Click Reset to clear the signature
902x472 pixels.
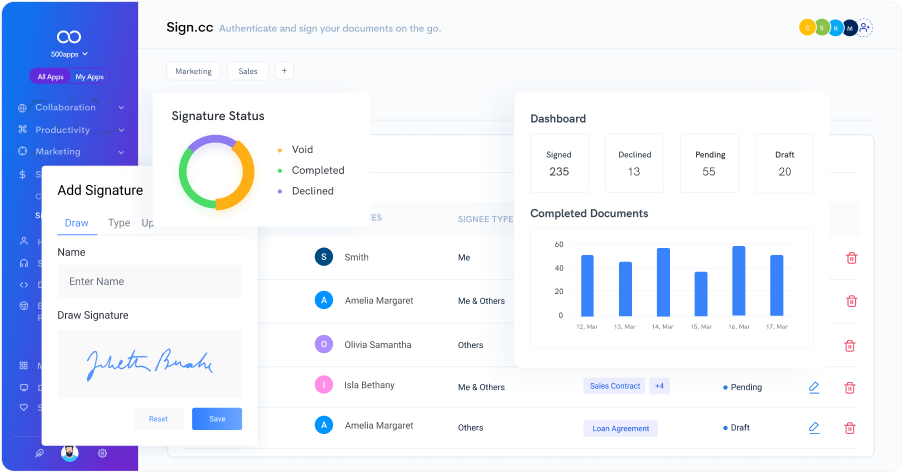(158, 418)
